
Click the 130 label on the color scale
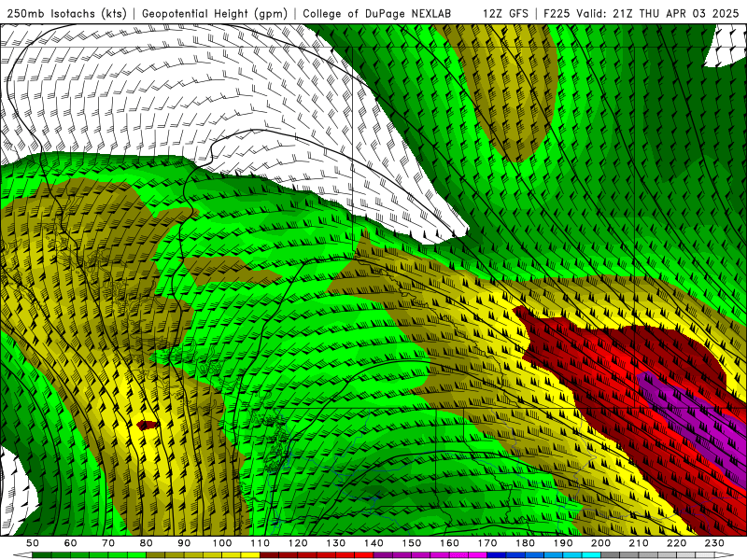(x=336, y=543)
